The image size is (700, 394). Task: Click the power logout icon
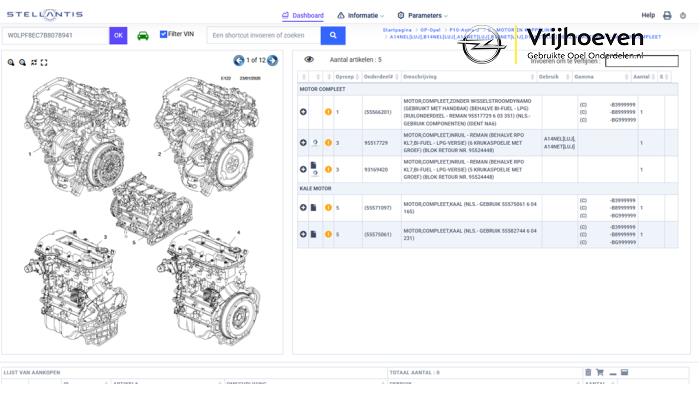(x=683, y=16)
